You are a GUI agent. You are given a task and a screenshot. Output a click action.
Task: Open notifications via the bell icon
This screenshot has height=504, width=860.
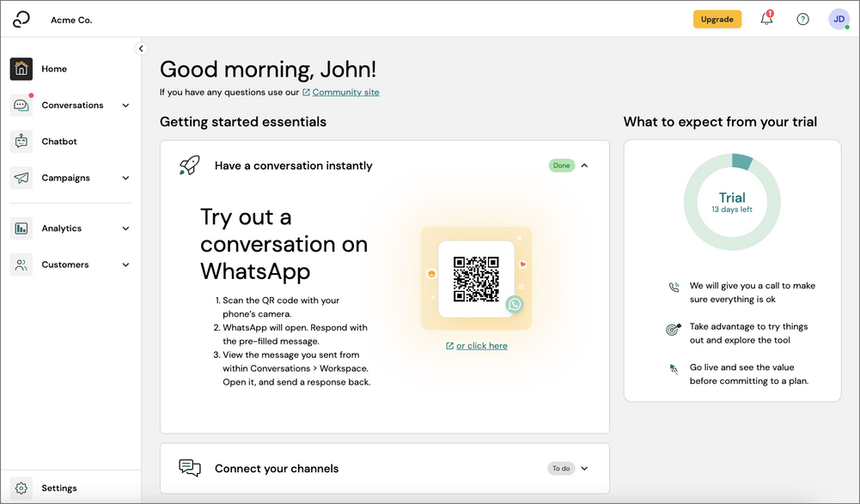(765, 19)
